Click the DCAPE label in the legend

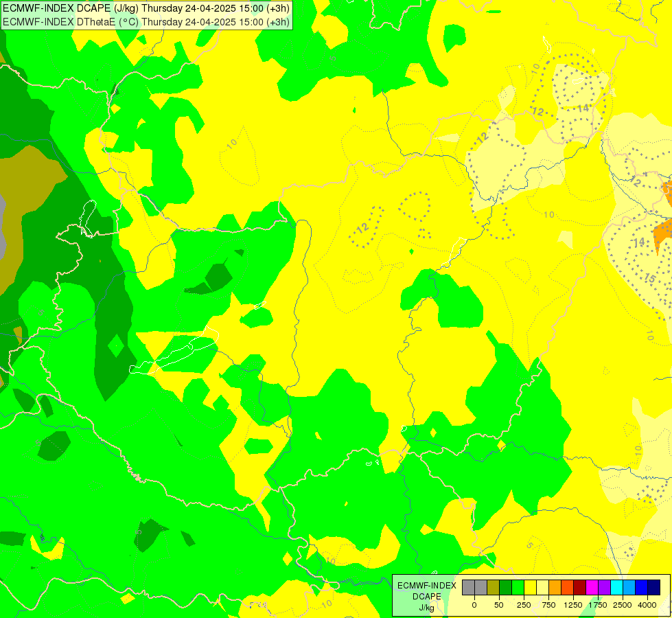coord(427,597)
